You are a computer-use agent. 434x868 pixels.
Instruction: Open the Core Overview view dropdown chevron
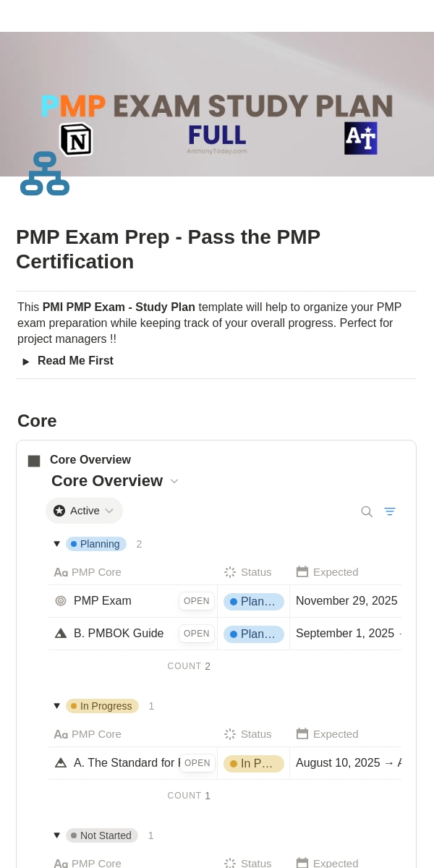pyautogui.click(x=174, y=481)
